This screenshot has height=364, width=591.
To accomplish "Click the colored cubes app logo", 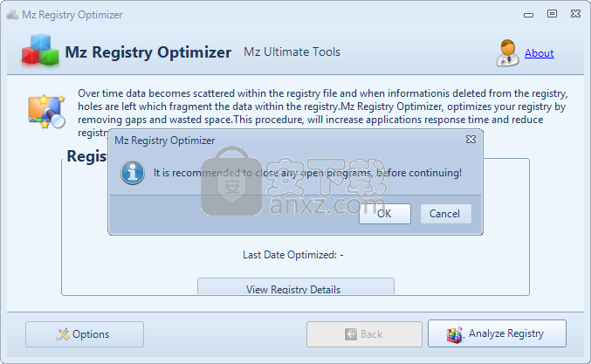I will [40, 51].
